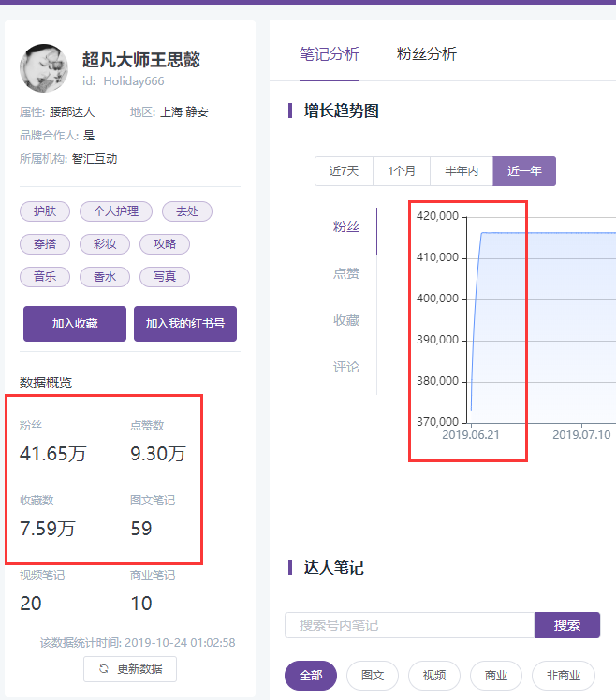Click the 搜索 button
This screenshot has width=616, height=700.
tap(567, 625)
